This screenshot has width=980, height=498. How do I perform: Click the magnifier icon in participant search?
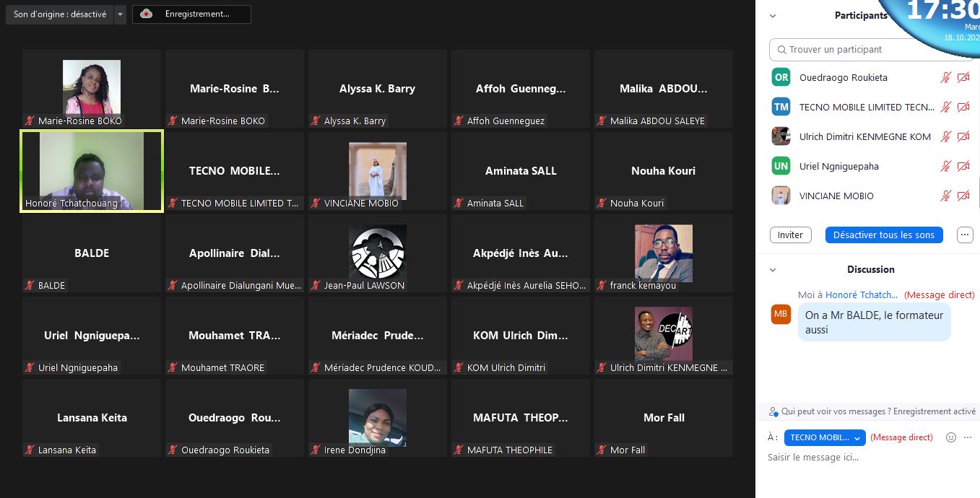tap(781, 50)
